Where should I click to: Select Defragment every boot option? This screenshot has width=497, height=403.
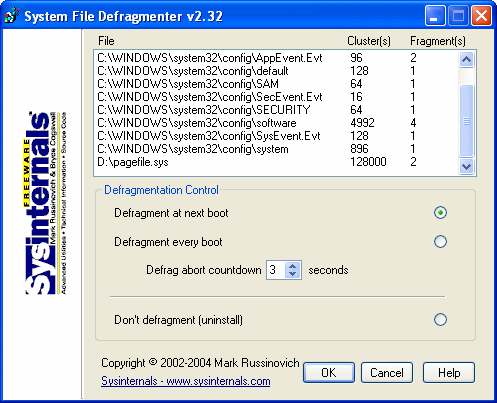click(440, 242)
